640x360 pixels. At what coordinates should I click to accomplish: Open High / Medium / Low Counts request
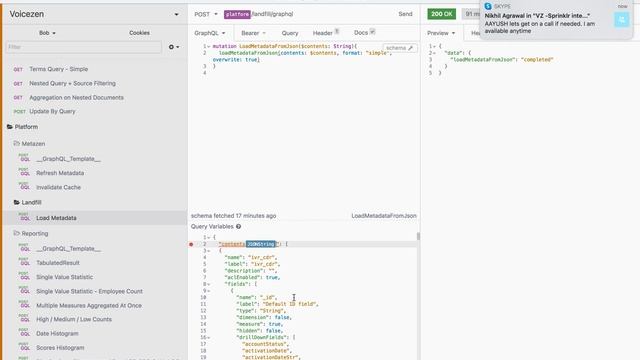click(x=74, y=319)
